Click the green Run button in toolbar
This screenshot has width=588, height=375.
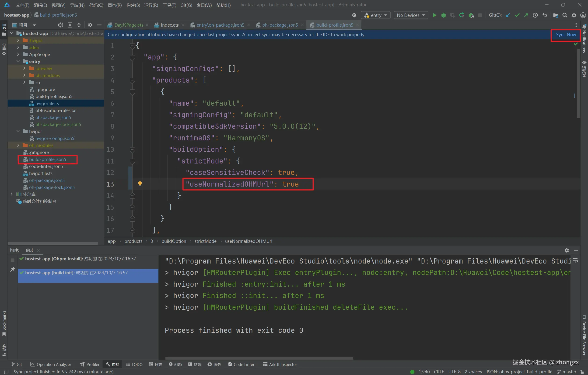pyautogui.click(x=434, y=15)
